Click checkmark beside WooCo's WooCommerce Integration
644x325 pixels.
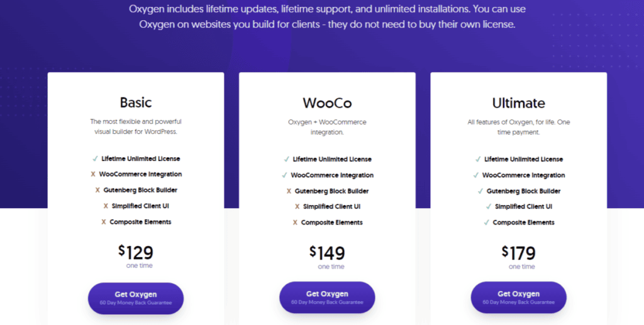click(x=284, y=175)
